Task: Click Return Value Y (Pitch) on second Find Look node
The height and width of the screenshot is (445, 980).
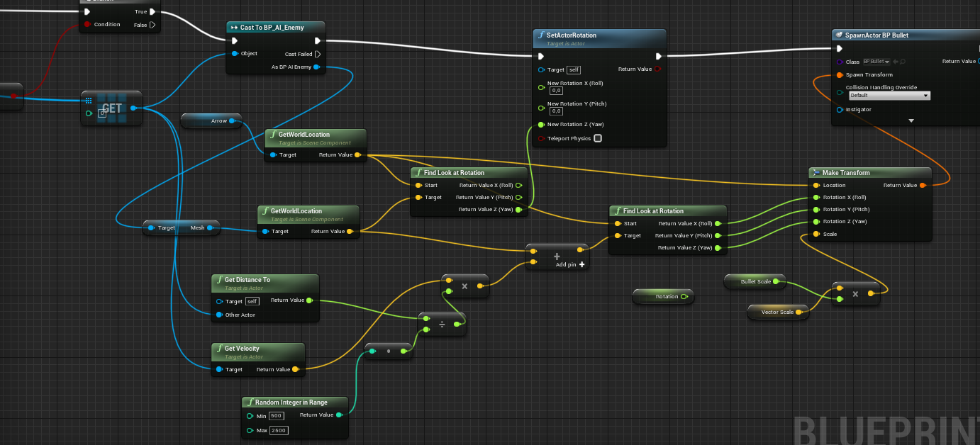Action: 718,236
